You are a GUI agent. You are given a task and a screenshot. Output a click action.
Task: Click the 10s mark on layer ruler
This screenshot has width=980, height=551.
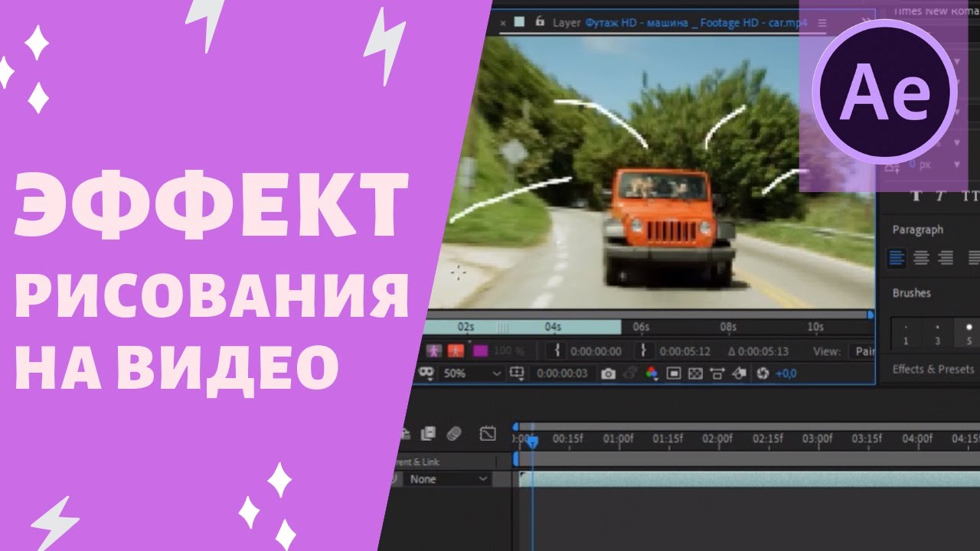815,327
